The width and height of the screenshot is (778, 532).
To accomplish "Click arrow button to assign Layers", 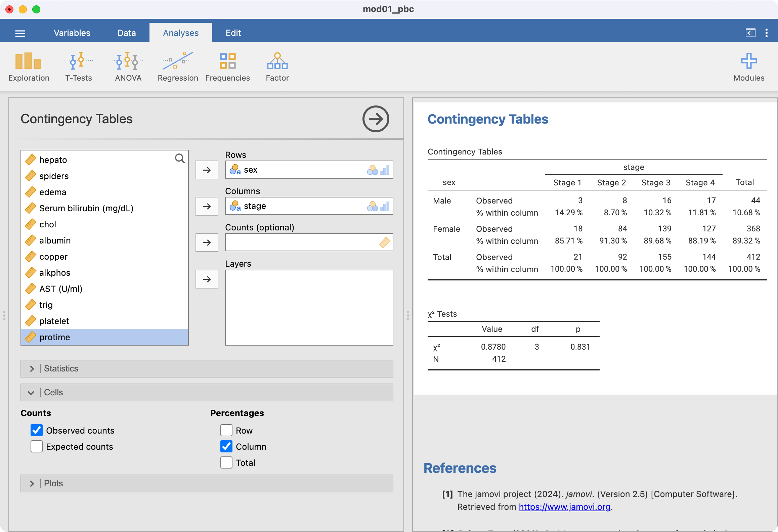I will click(207, 279).
